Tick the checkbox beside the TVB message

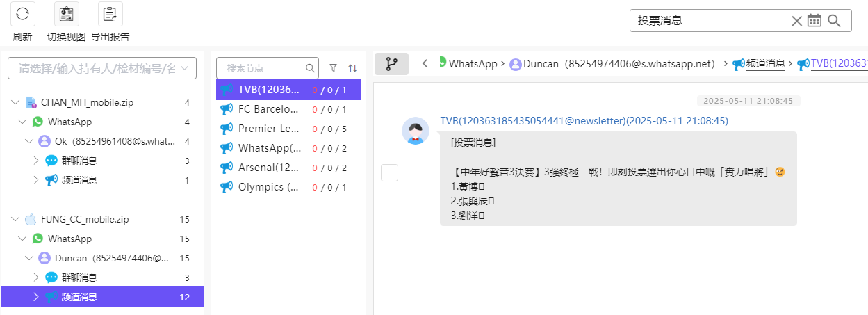point(389,173)
